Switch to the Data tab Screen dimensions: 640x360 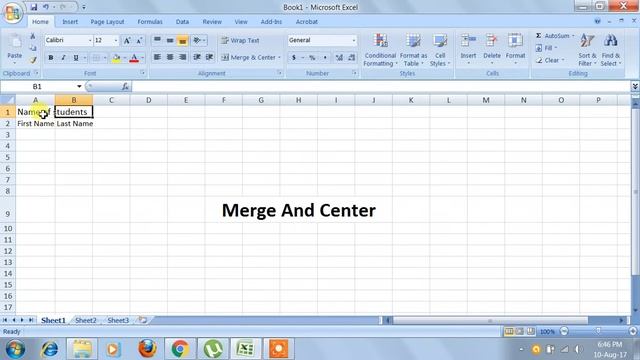tap(182, 22)
